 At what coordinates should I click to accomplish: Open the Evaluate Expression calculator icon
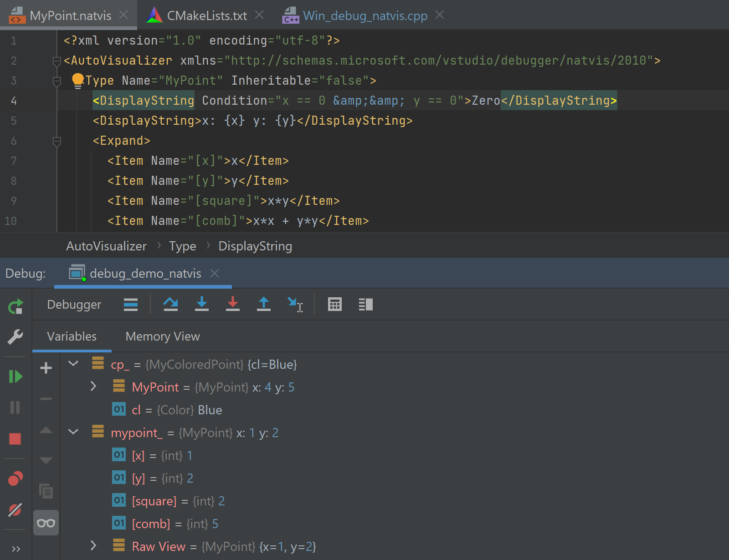pos(334,304)
